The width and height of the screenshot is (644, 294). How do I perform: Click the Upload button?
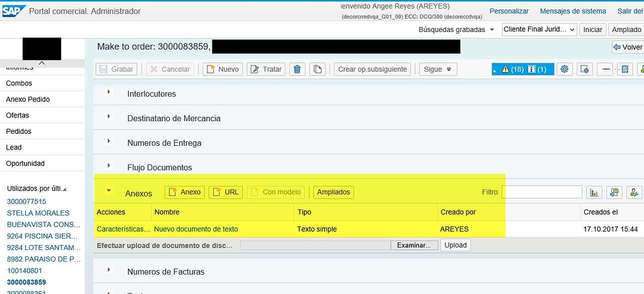click(x=455, y=245)
